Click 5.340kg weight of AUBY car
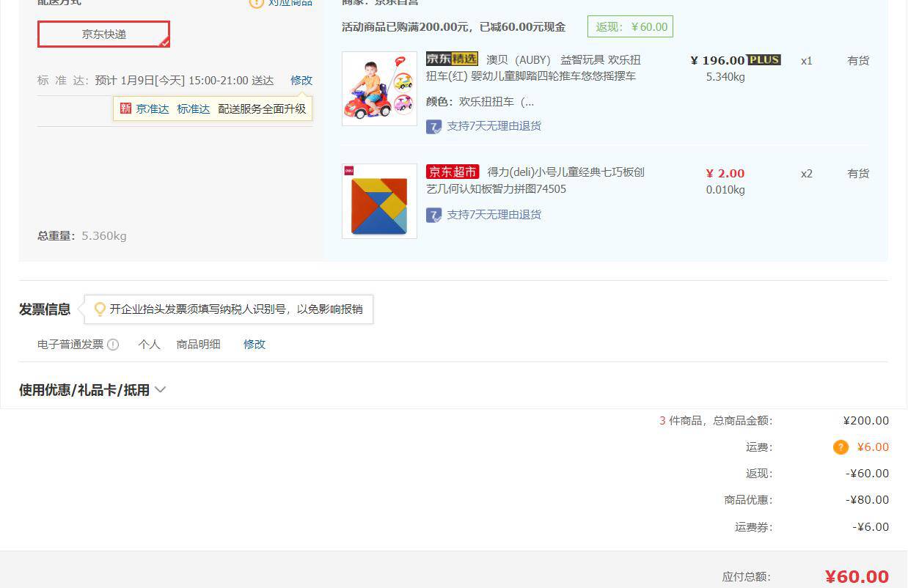 725,77
